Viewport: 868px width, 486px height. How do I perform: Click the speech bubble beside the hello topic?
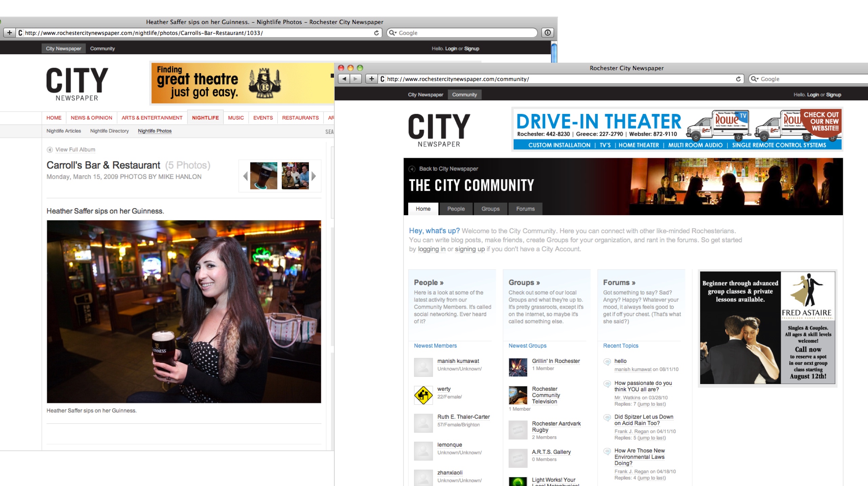click(607, 362)
